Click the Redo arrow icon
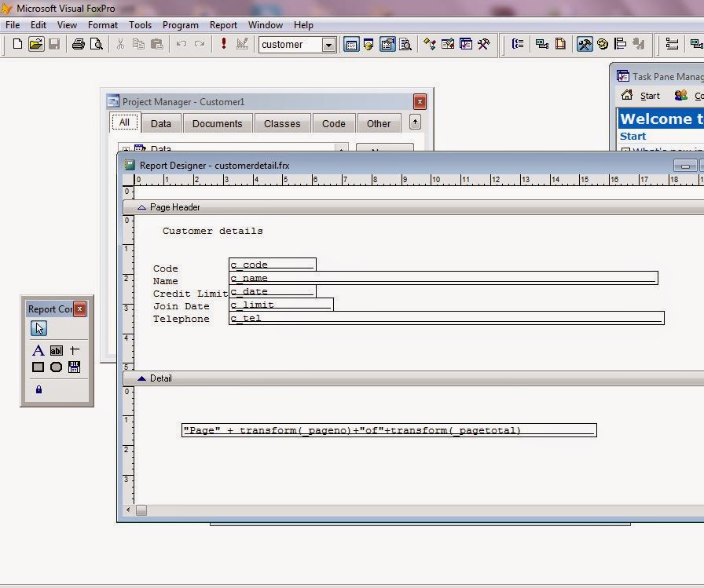704x588 pixels. point(200,44)
